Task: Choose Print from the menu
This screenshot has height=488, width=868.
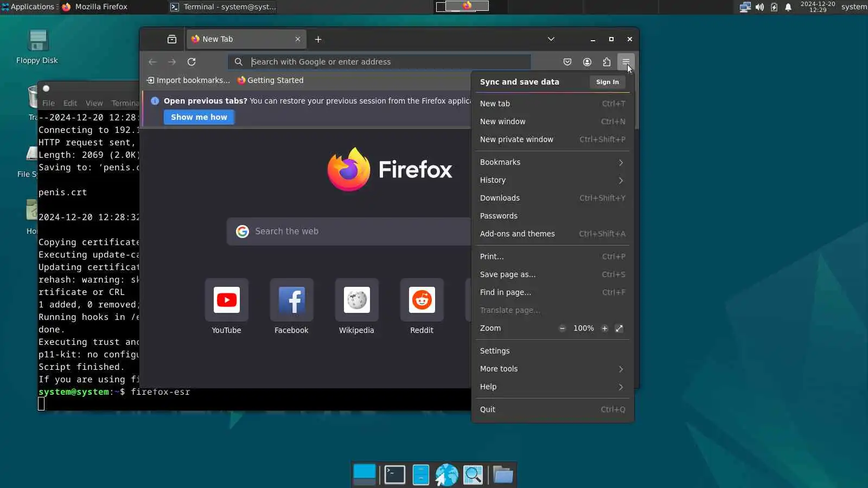Action: coord(553,256)
